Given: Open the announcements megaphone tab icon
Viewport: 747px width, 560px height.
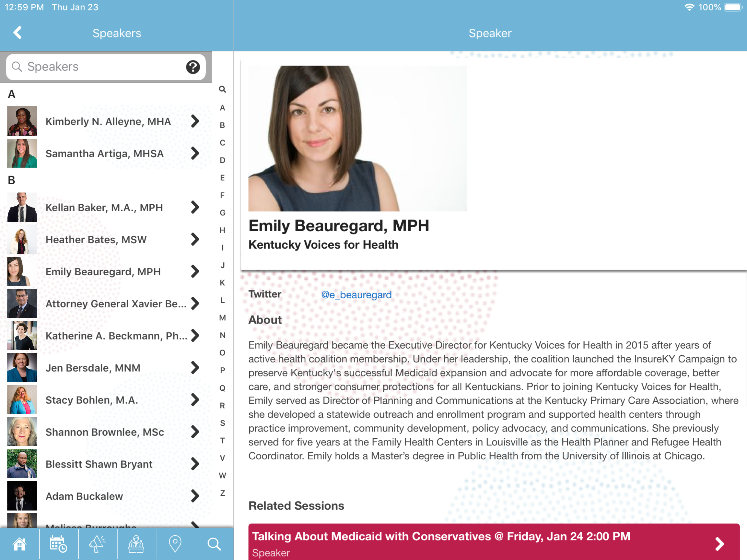Looking at the screenshot, I should click(97, 544).
